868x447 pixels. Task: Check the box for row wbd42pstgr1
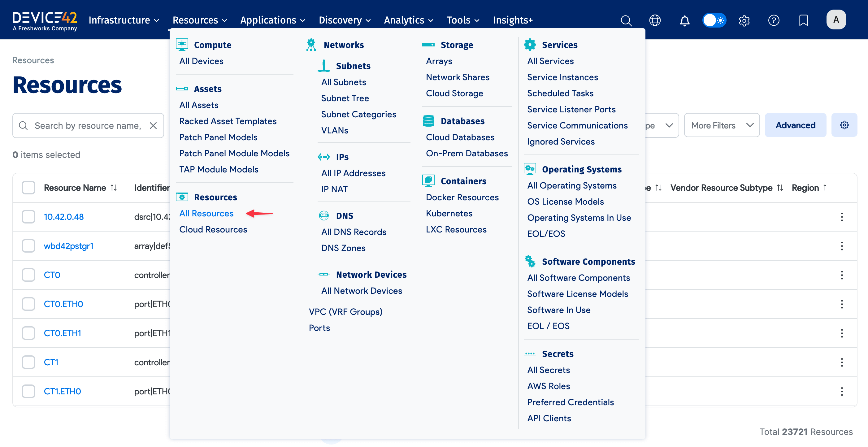tap(28, 246)
